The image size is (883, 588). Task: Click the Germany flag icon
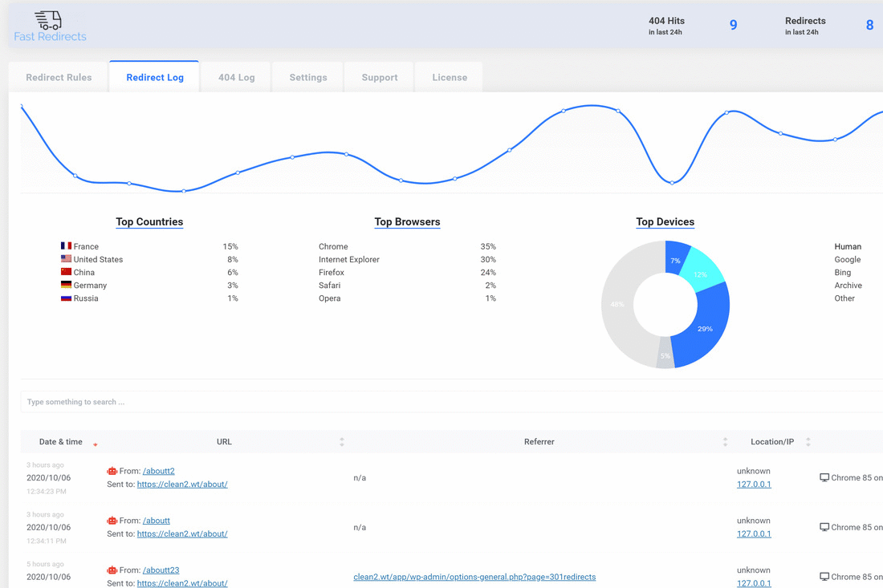click(x=66, y=285)
